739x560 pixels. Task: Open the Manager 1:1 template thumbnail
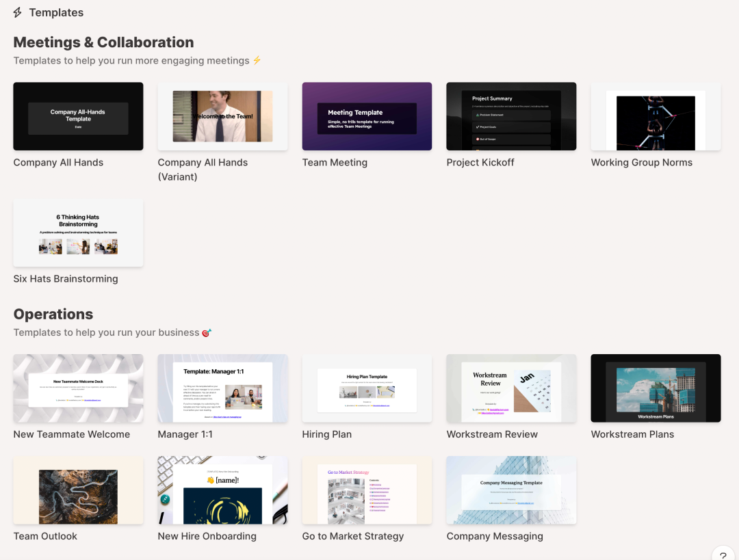[222, 388]
